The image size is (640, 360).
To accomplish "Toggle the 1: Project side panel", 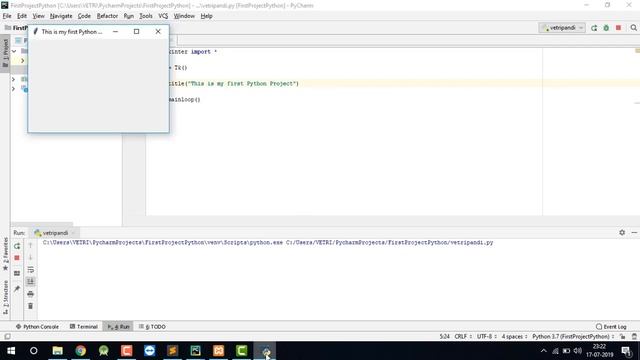I will click(5, 53).
